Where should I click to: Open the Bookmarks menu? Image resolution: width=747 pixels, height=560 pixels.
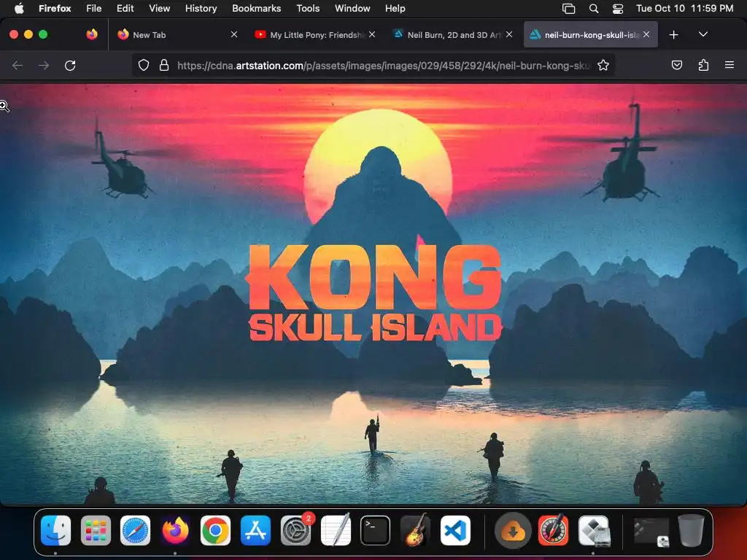256,8
